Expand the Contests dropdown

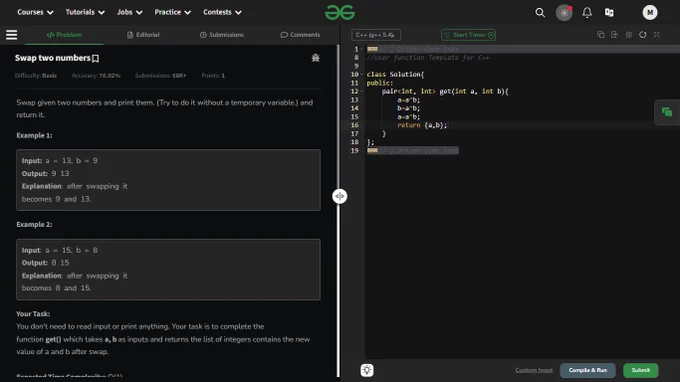click(x=222, y=12)
